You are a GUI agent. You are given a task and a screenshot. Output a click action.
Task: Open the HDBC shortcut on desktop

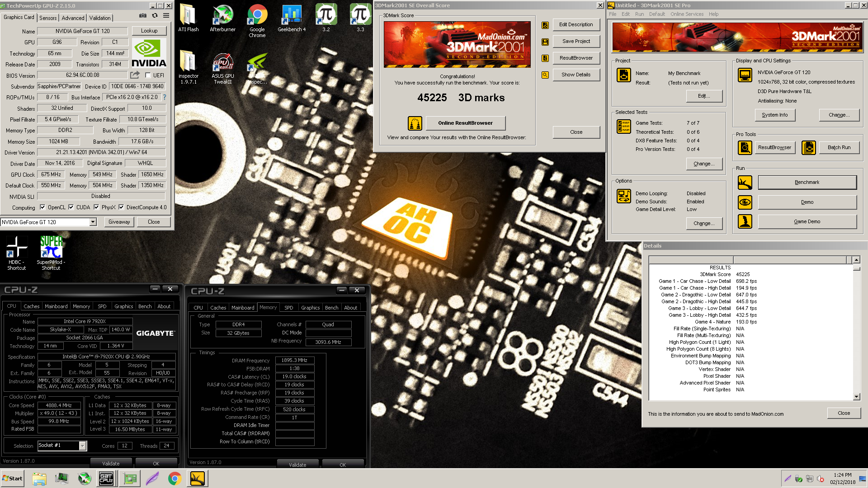coord(17,253)
